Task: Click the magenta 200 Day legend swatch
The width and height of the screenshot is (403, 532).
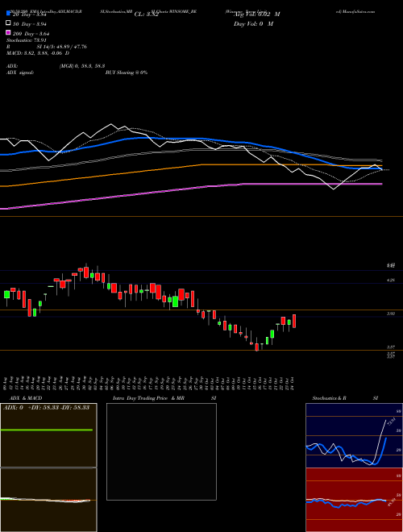Action: [9, 33]
